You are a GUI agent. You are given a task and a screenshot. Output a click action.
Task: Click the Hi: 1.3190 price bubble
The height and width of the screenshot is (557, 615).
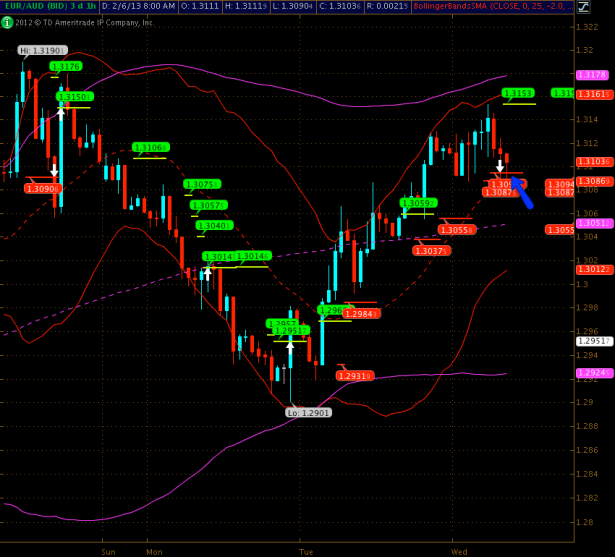tap(42, 49)
